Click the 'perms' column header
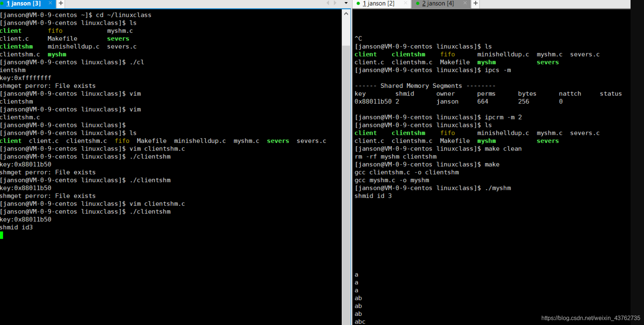 [x=486, y=94]
